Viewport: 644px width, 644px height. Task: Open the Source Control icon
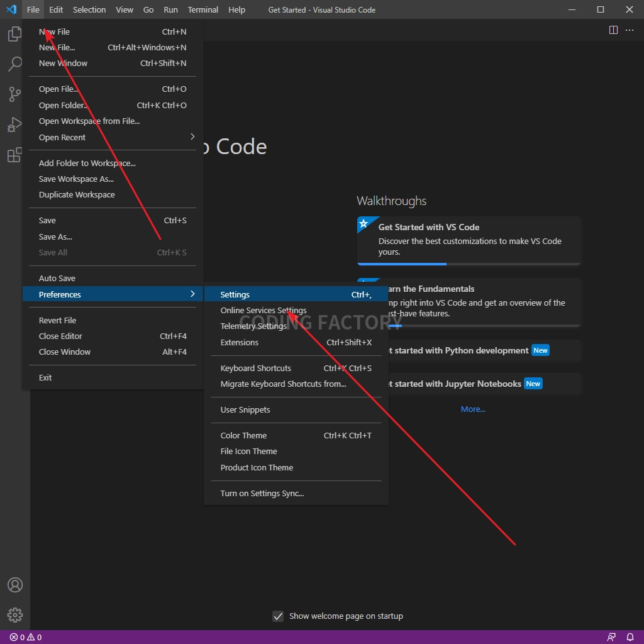click(15, 94)
